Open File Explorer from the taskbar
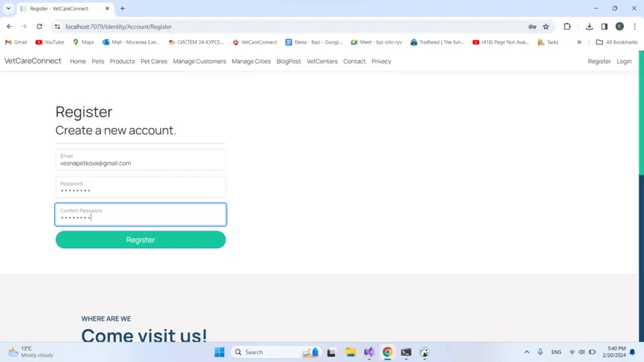Image resolution: width=644 pixels, height=362 pixels. (x=350, y=352)
